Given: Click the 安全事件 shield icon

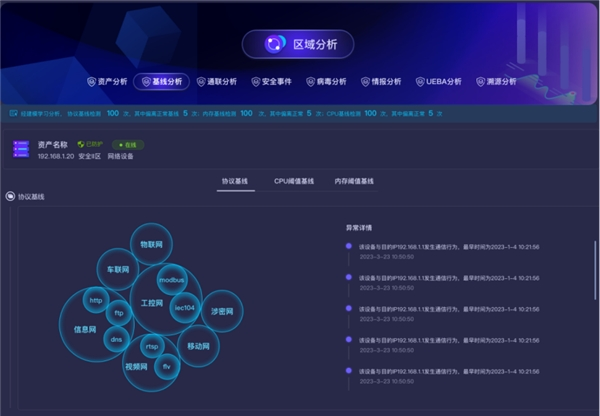Looking at the screenshot, I should [255, 82].
